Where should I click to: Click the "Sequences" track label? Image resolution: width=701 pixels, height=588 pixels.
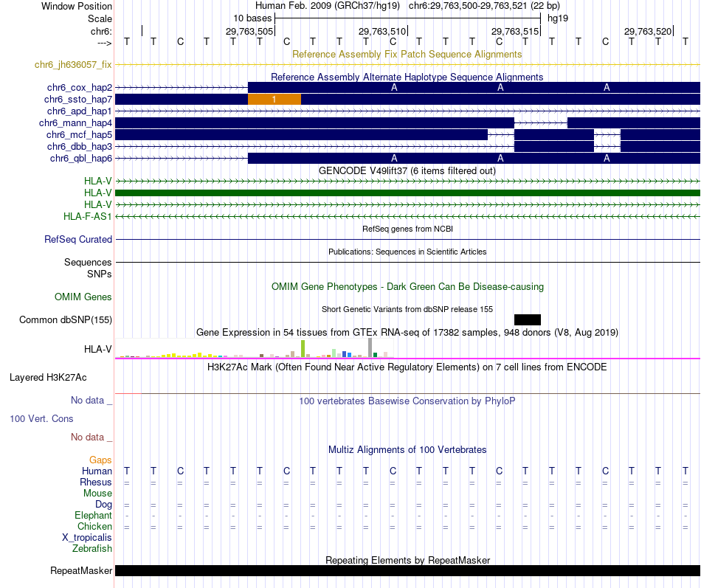point(88,262)
